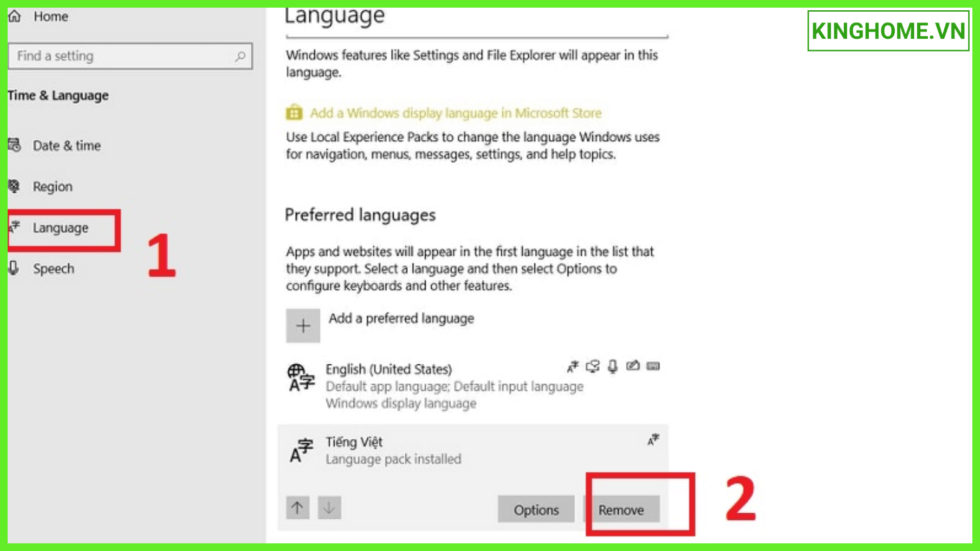Scroll down in preferred languages list
The width and height of the screenshot is (980, 551).
coord(329,507)
